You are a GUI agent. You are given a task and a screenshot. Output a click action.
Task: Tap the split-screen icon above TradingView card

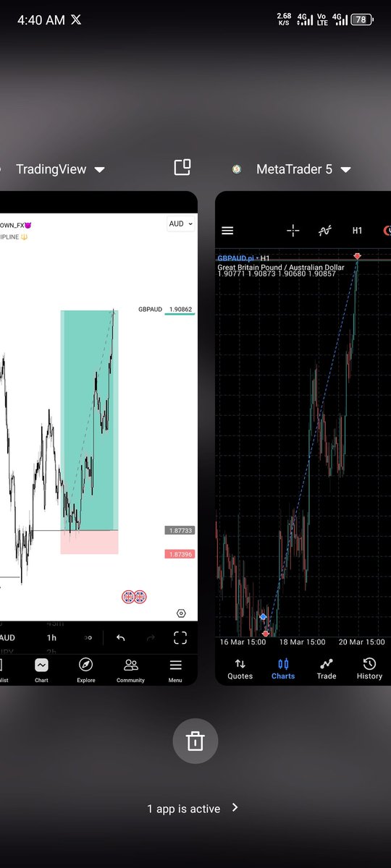[182, 168]
